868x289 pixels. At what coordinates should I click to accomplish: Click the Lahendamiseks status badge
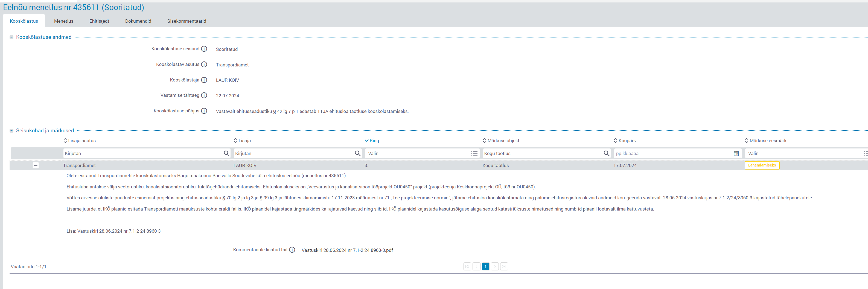pos(762,165)
